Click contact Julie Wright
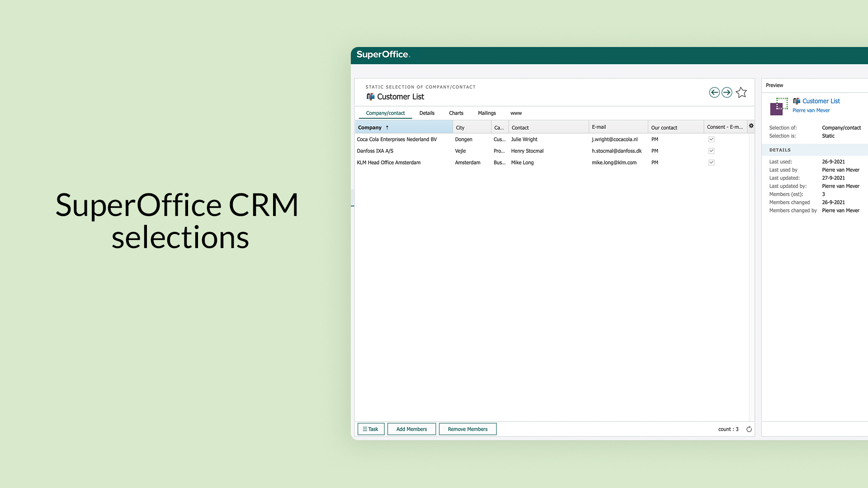Image resolution: width=868 pixels, height=488 pixels. (524, 140)
